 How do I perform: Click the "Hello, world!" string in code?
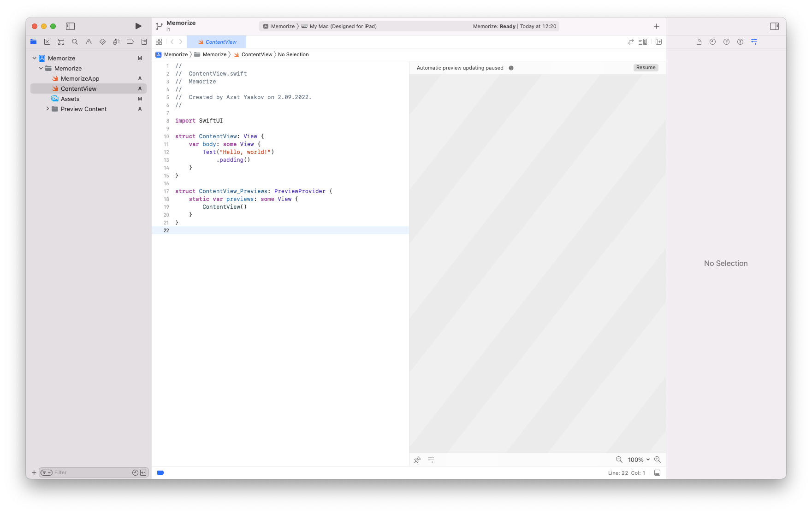click(x=245, y=152)
